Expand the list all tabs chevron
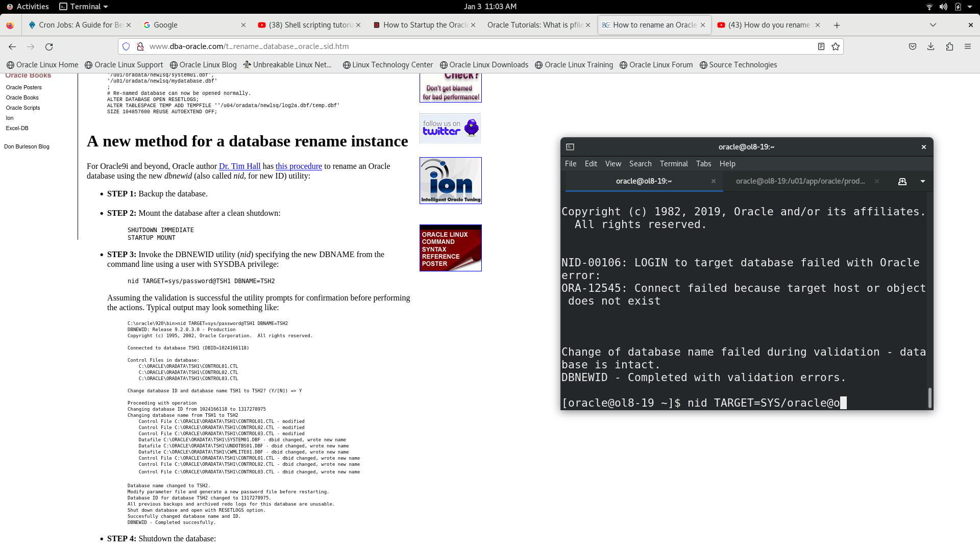The height and width of the screenshot is (551, 980). [933, 25]
